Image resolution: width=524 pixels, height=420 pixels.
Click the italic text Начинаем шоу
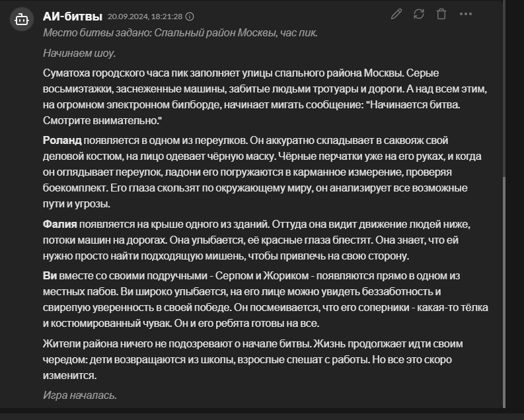click(x=79, y=53)
